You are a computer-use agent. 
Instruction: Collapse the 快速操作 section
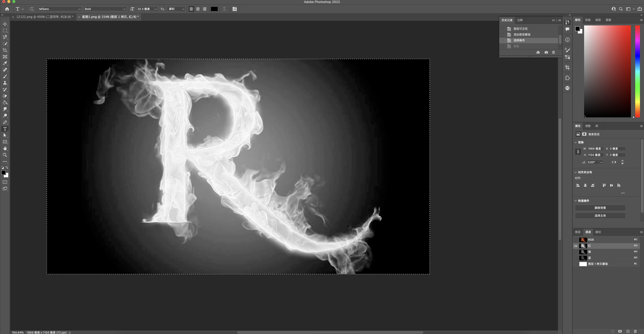tap(576, 201)
